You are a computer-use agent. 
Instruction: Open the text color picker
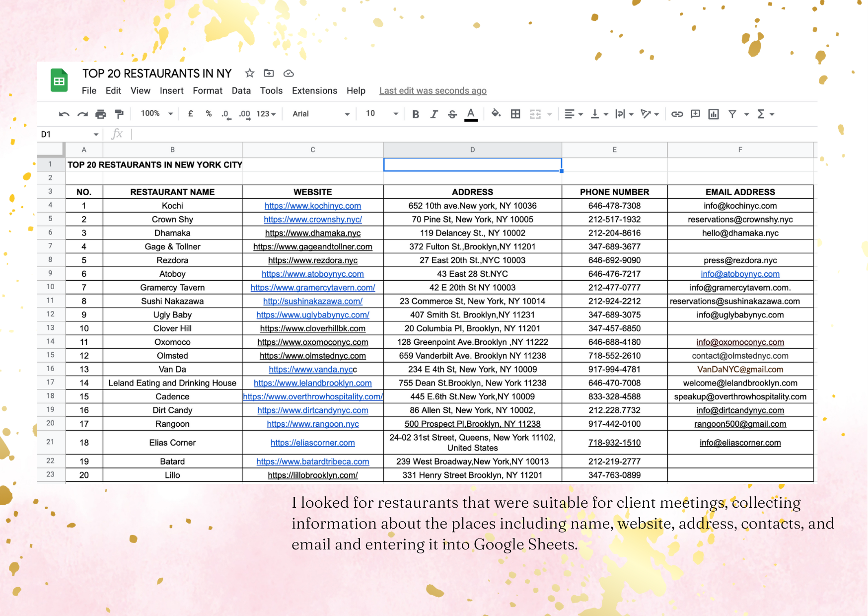click(x=471, y=114)
